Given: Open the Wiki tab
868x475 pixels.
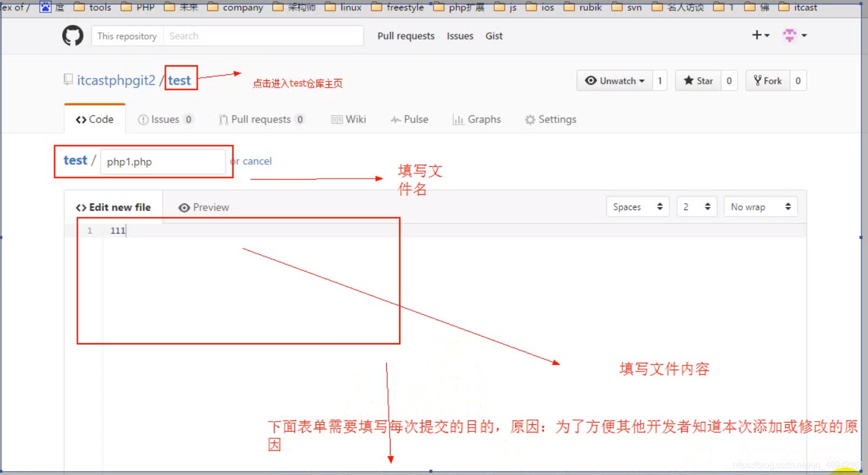Looking at the screenshot, I should [x=348, y=119].
